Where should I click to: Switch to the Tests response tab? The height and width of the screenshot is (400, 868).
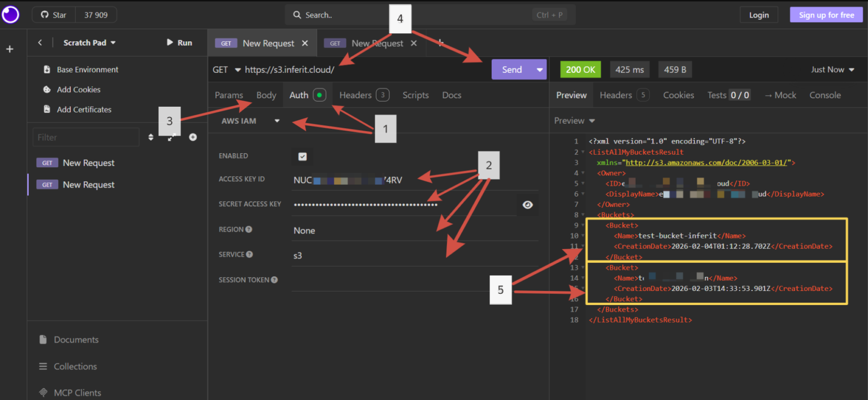click(x=729, y=95)
